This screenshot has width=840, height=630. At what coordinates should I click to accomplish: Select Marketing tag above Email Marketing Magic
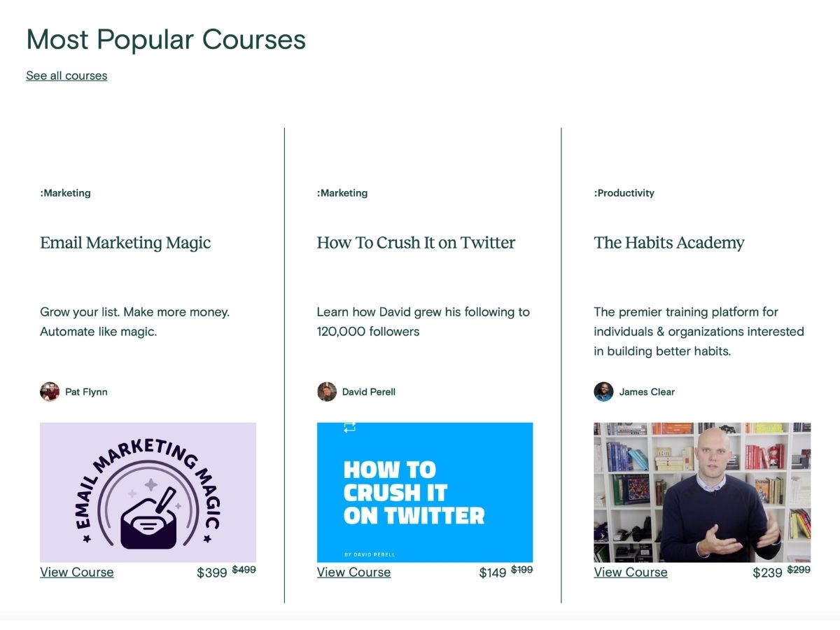(x=65, y=193)
